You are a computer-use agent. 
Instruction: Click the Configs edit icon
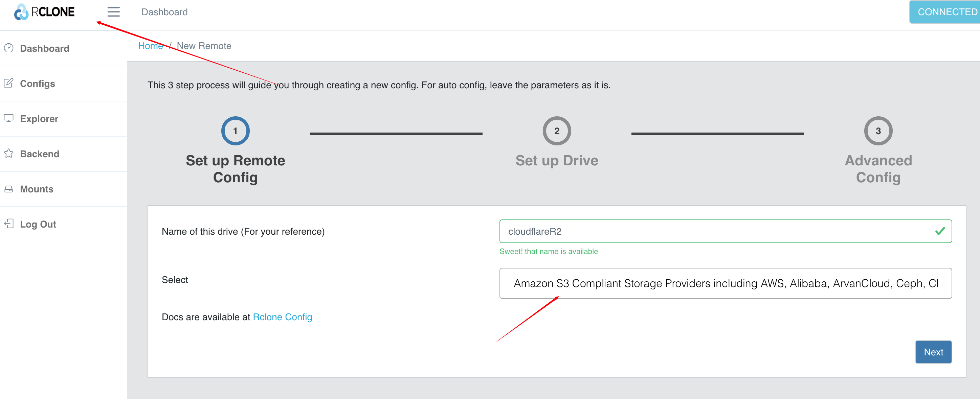pyautogui.click(x=9, y=83)
